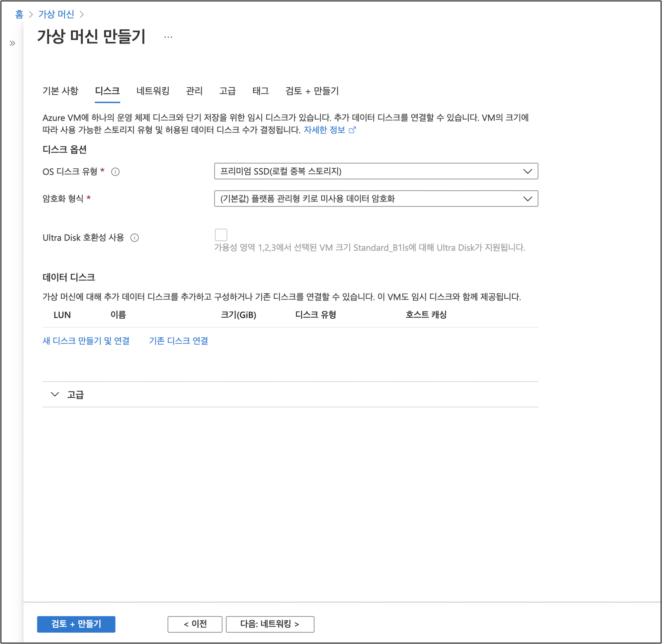Expand the 고급 section chevron
662x644 pixels.
(x=55, y=394)
